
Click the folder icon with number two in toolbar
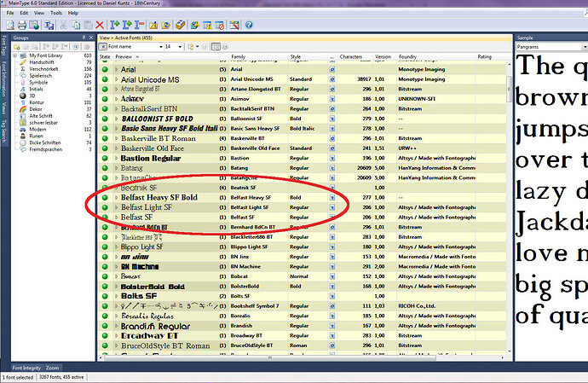[166, 25]
